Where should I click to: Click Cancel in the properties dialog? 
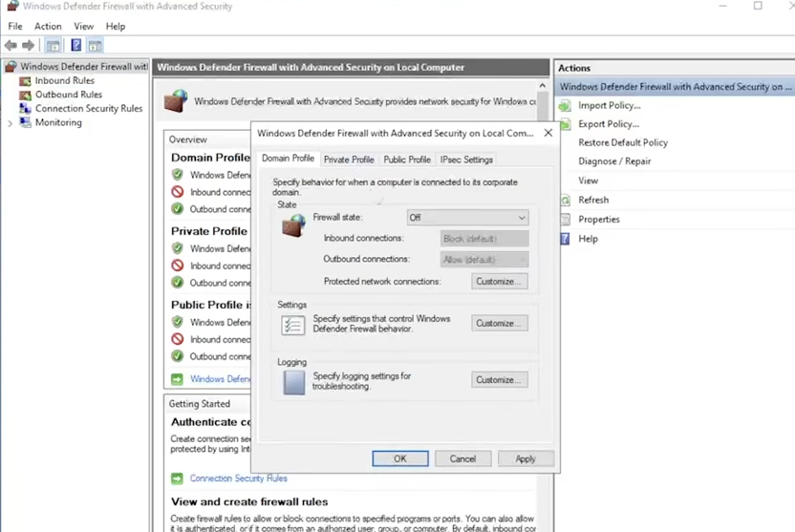[x=462, y=458]
